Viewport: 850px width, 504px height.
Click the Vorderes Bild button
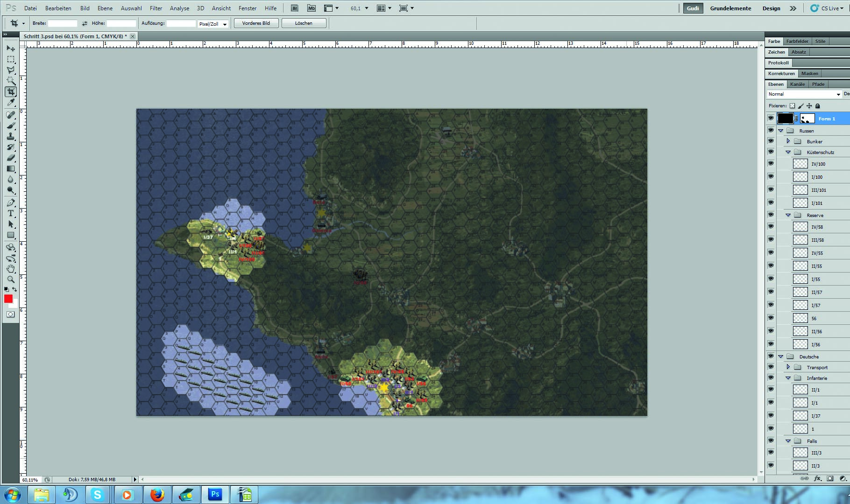tap(256, 23)
